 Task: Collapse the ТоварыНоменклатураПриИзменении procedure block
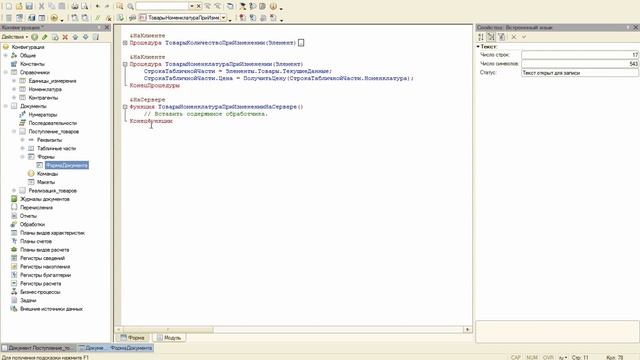[x=125, y=64]
